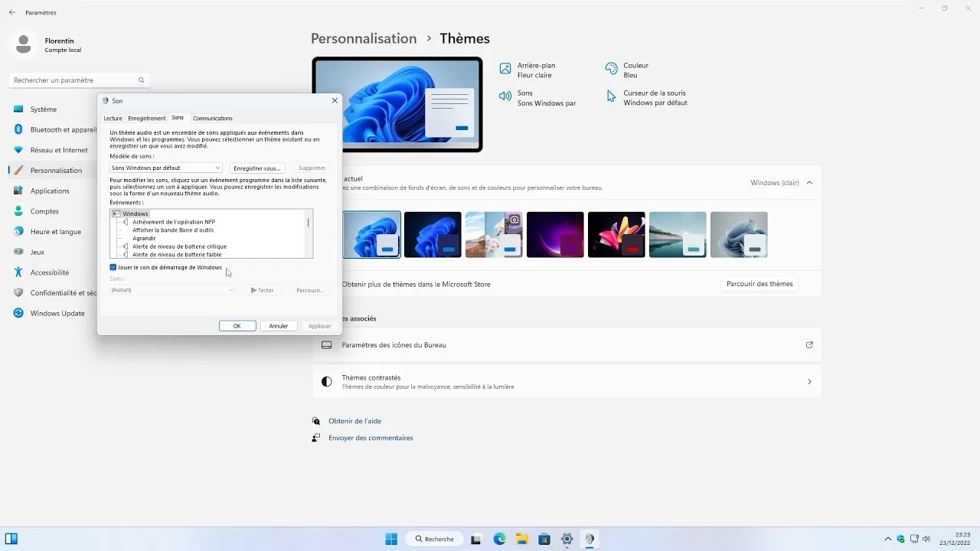Launch Microsoft Edge from the taskbar
The height and width of the screenshot is (551, 980).
click(x=500, y=539)
